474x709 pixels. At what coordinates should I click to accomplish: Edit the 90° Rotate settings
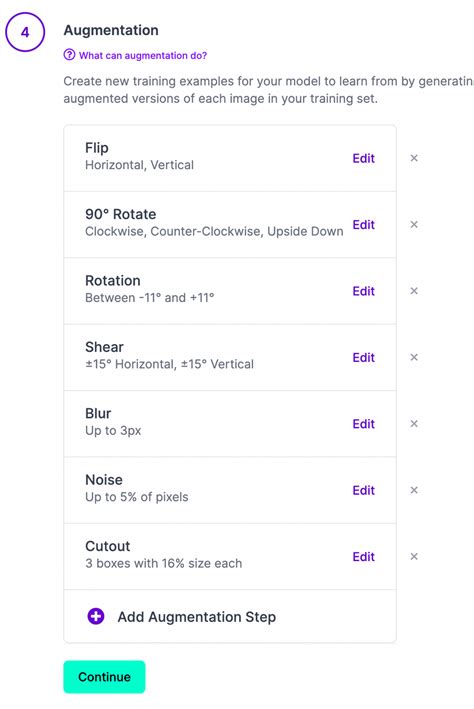pyautogui.click(x=364, y=225)
